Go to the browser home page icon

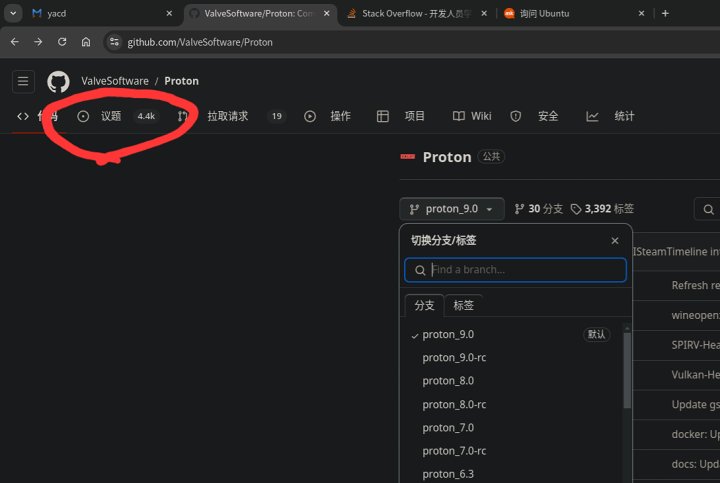[x=87, y=42]
